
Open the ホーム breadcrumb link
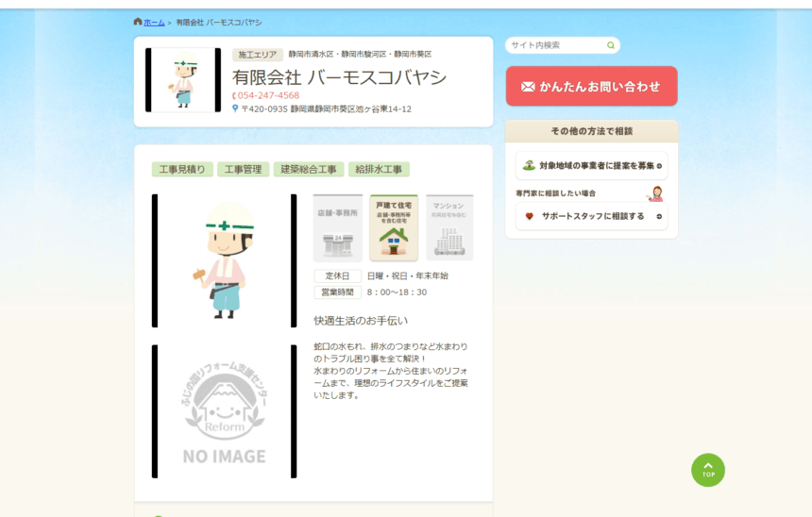[154, 23]
